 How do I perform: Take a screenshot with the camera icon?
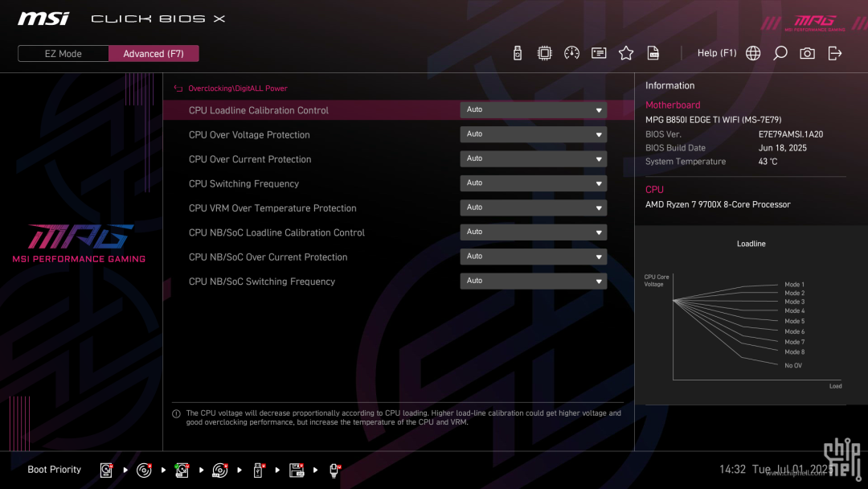(x=807, y=53)
